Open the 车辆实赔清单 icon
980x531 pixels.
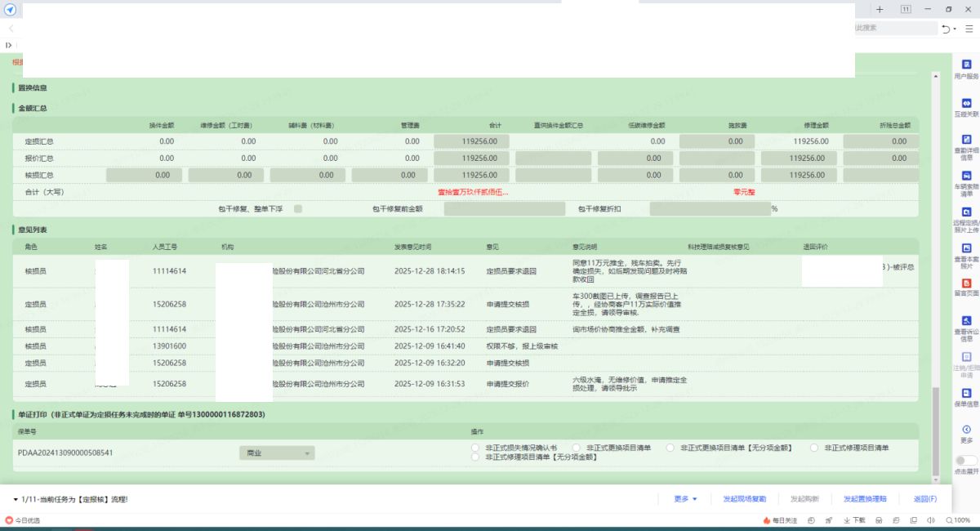click(x=966, y=176)
